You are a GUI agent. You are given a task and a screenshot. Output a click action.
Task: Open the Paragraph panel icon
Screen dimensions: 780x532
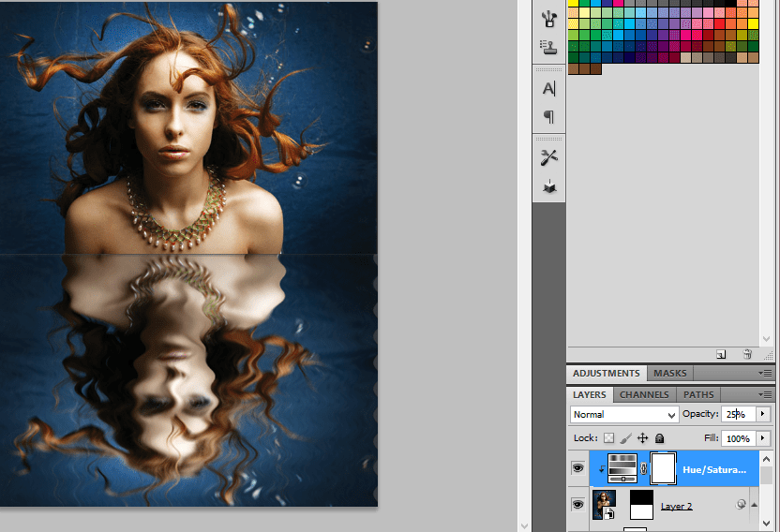point(549,117)
